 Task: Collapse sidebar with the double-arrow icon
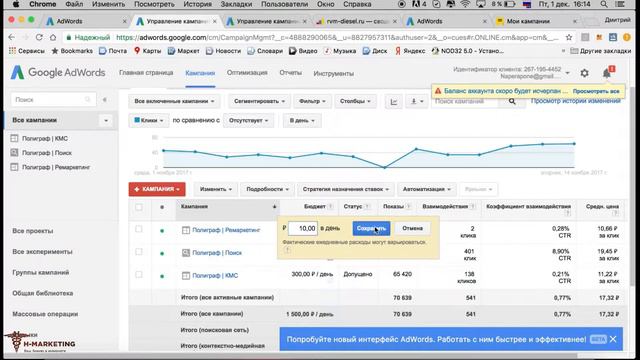104,100
